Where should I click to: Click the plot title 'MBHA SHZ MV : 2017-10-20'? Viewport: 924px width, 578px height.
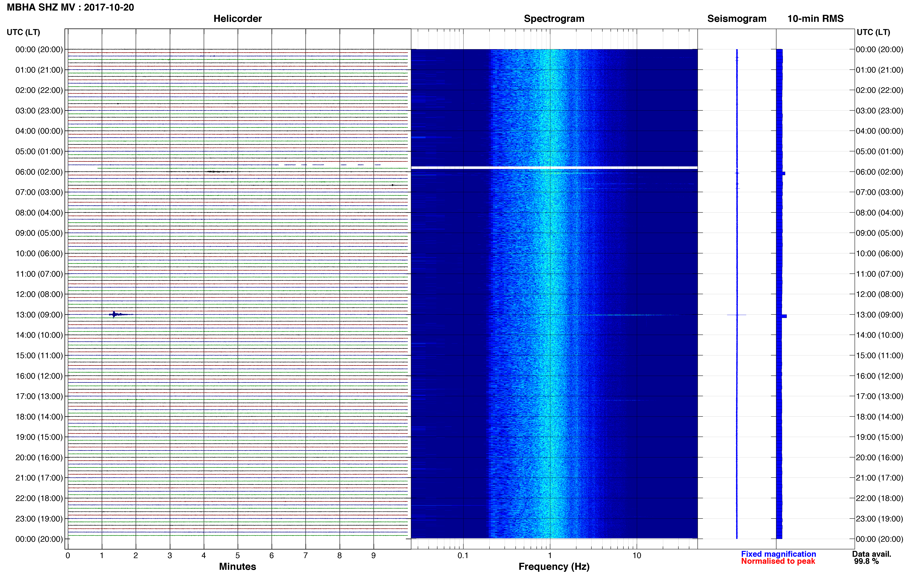[70, 7]
